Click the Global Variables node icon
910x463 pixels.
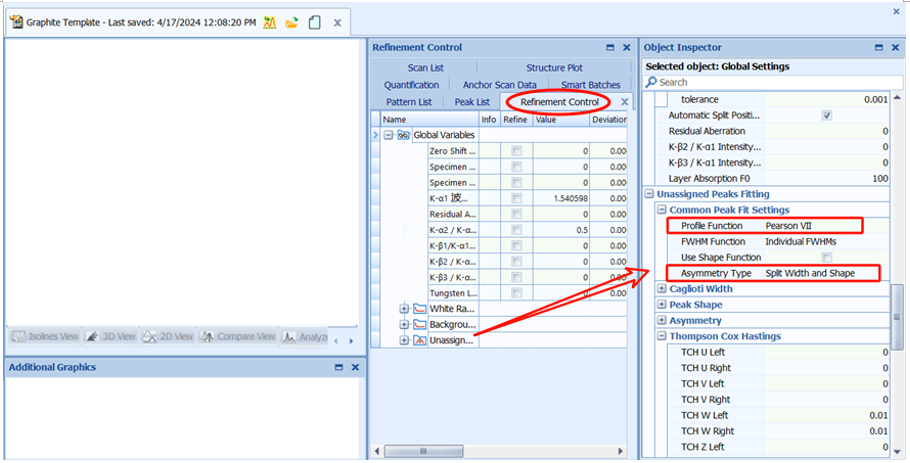pyautogui.click(x=404, y=135)
